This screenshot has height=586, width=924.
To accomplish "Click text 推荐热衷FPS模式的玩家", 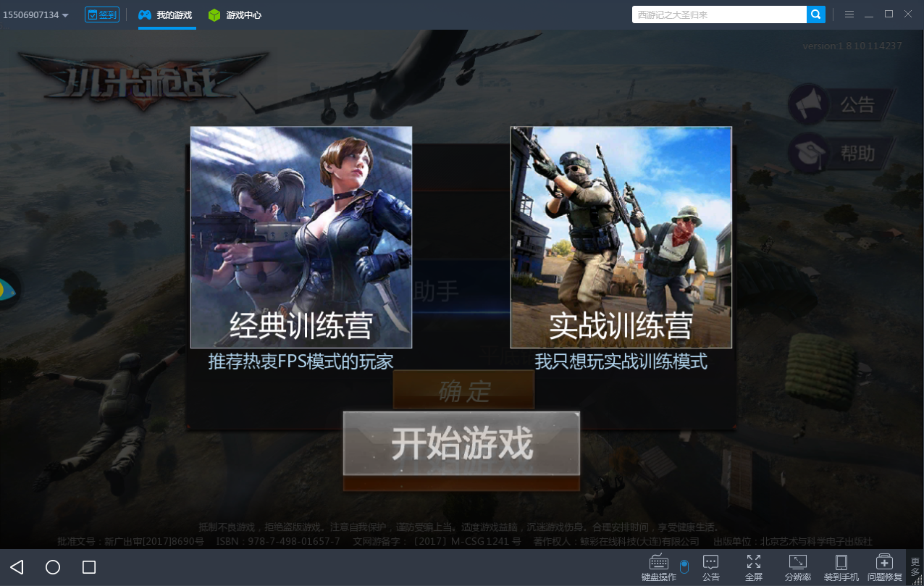I will (301, 361).
